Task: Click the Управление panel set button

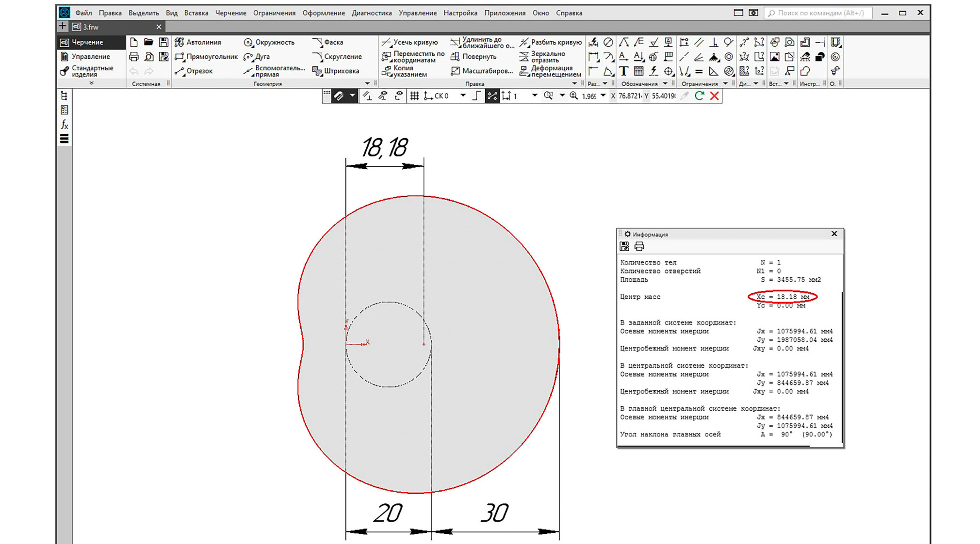Action: coord(90,57)
